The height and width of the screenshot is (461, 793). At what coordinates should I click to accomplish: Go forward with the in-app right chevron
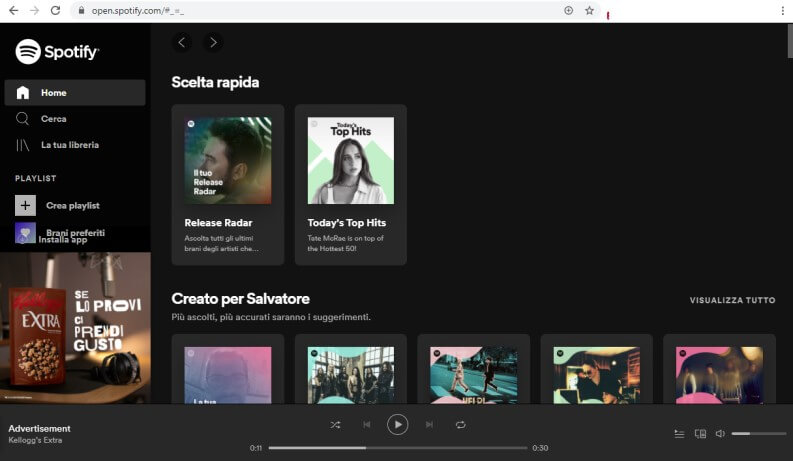213,42
